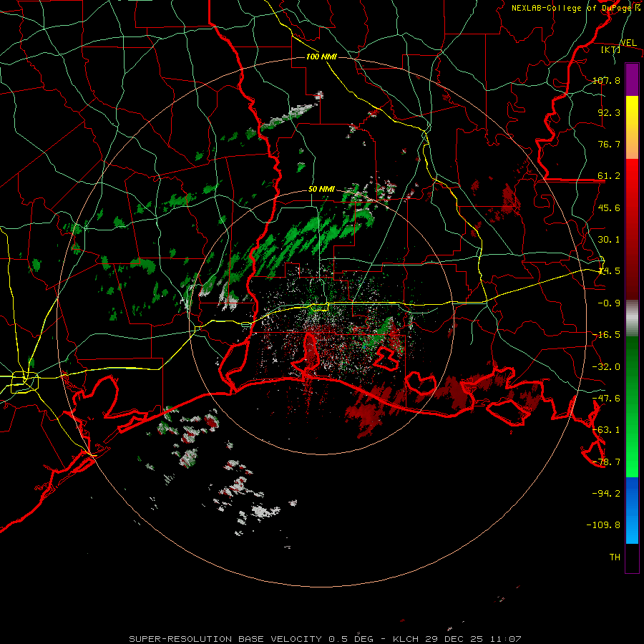
Task: Click the 61.2 velocity scale value
Action: (x=609, y=176)
